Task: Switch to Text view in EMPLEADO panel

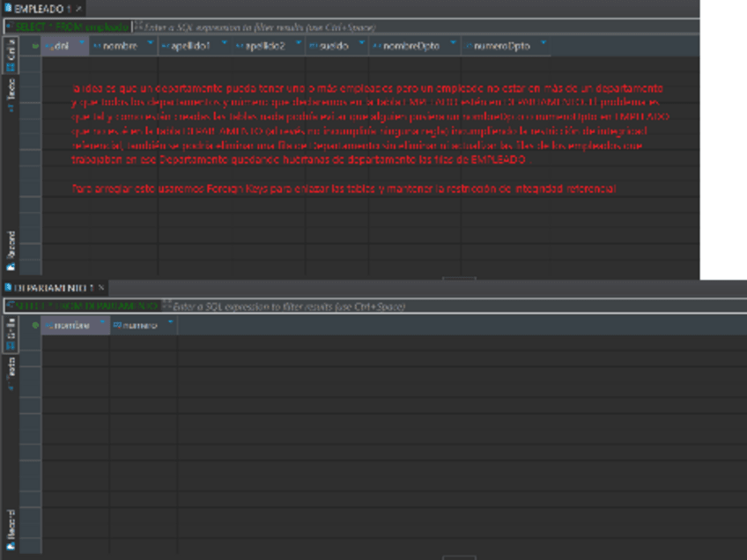Action: tap(11, 91)
